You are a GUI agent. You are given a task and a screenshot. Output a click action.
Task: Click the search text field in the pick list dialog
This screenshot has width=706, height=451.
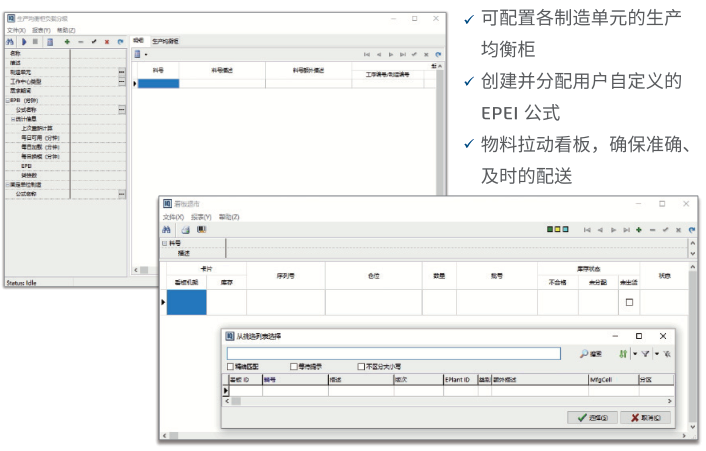[x=393, y=353]
